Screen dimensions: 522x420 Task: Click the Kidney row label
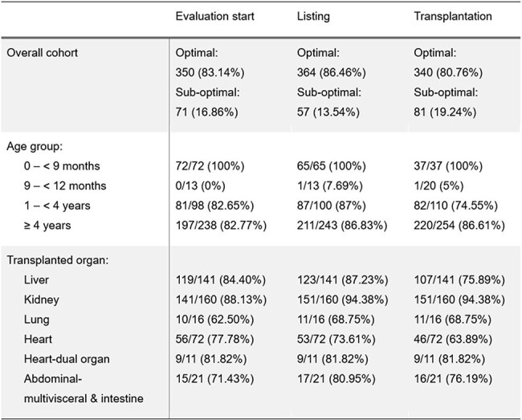42,300
